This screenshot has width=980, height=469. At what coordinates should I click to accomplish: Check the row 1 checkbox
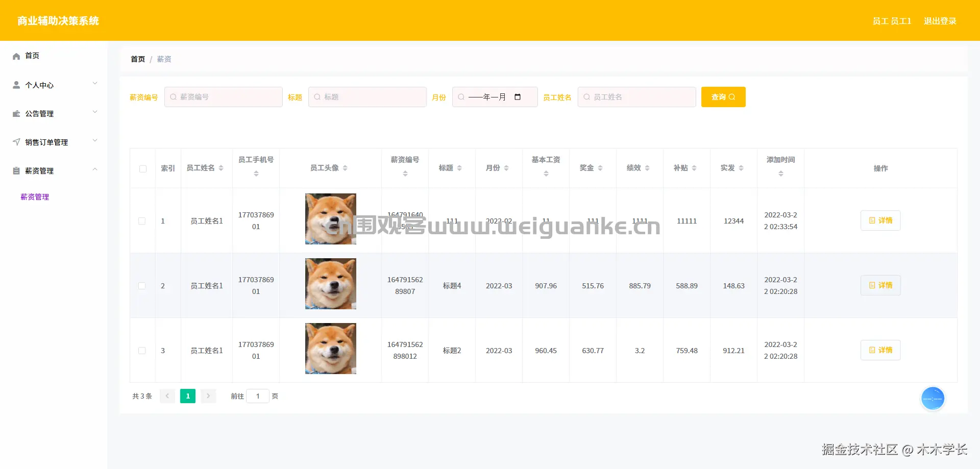click(142, 221)
